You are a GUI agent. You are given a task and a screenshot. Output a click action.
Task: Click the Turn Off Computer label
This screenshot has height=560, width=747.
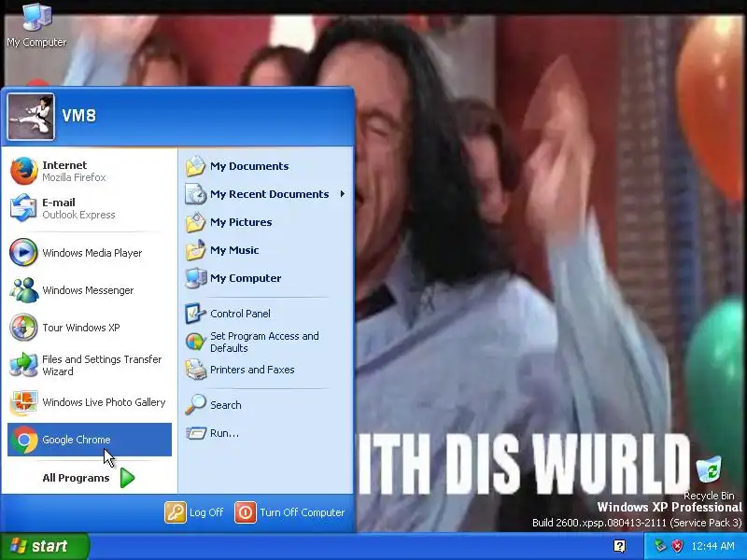coord(302,512)
